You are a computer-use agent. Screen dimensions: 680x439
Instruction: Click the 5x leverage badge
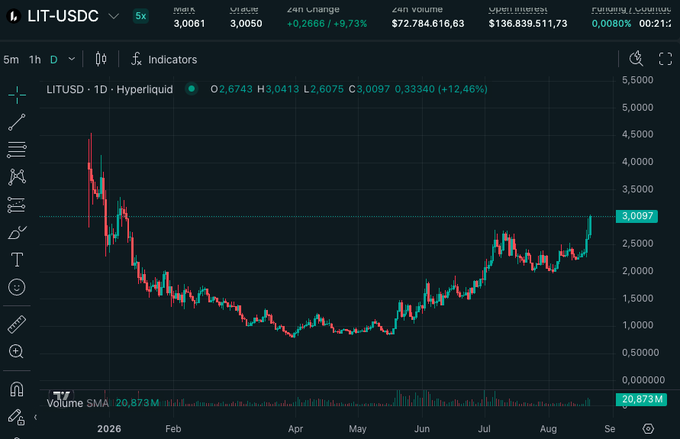(141, 16)
